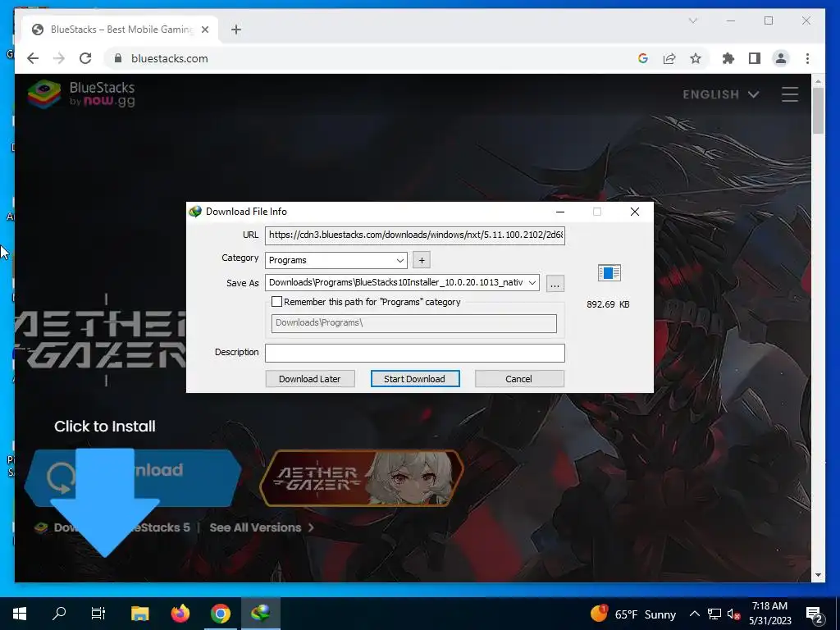Close the BlueStacks browser tab
Image resolution: width=840 pixels, height=630 pixels.
(x=204, y=30)
